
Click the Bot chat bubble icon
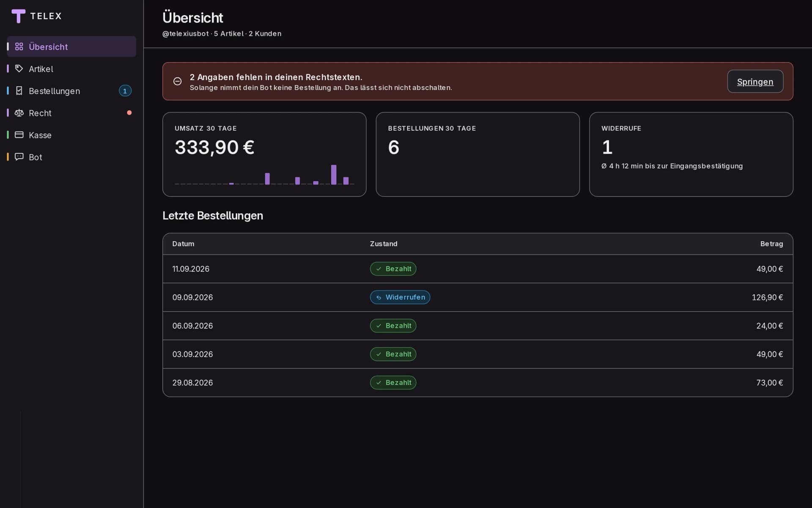(19, 157)
